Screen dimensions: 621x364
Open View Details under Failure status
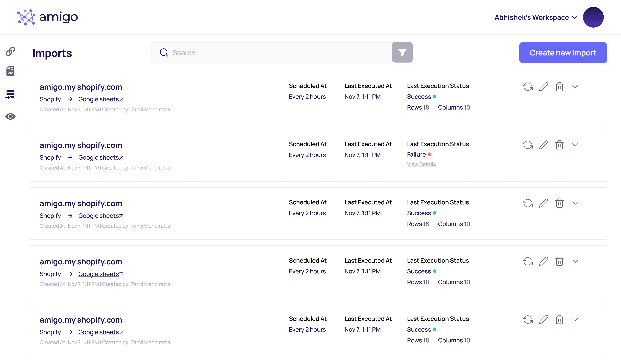pyautogui.click(x=421, y=164)
